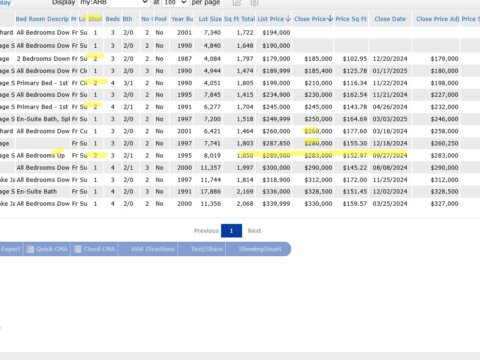Click the Quick CMA calculator icon
The image size is (480, 360).
[x=30, y=249]
